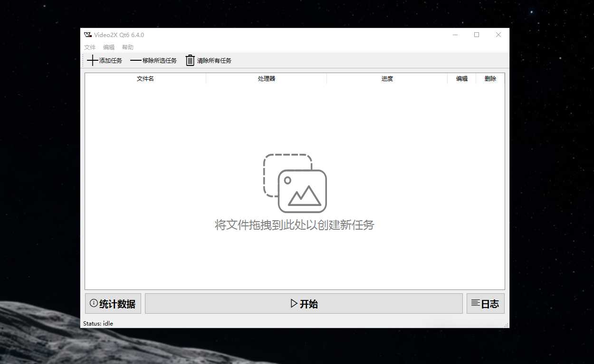594x364 pixels.
Task: Click the 移除所选任务 minus icon
Action: coord(136,60)
